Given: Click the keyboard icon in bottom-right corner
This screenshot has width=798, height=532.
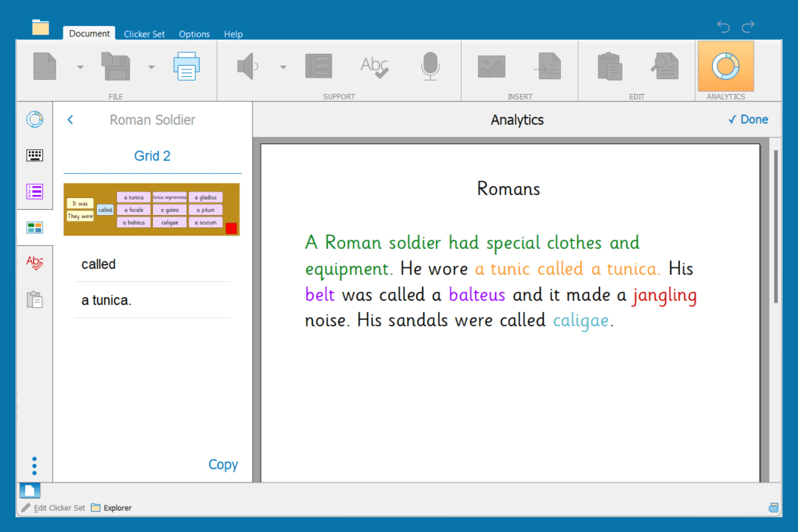Looking at the screenshot, I should (x=774, y=508).
